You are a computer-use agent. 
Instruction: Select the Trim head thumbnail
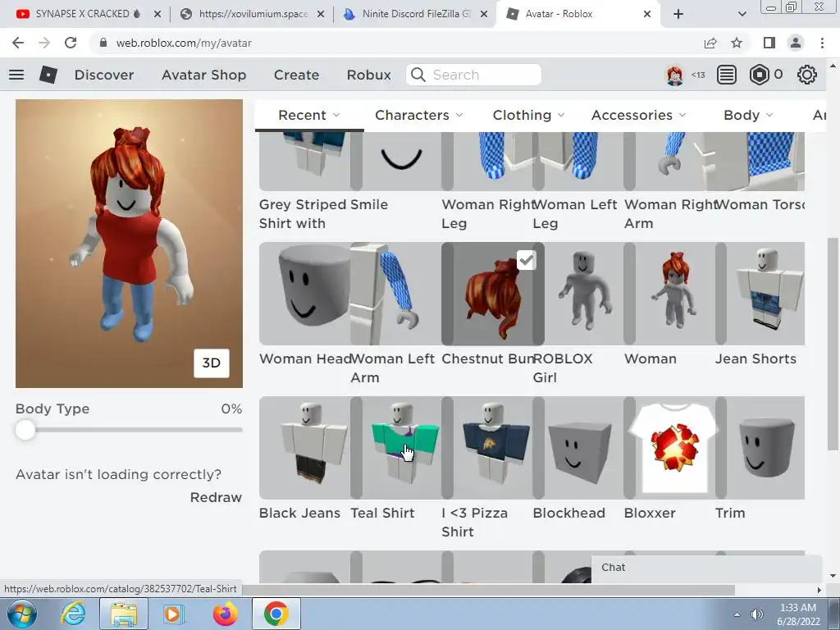[760, 448]
